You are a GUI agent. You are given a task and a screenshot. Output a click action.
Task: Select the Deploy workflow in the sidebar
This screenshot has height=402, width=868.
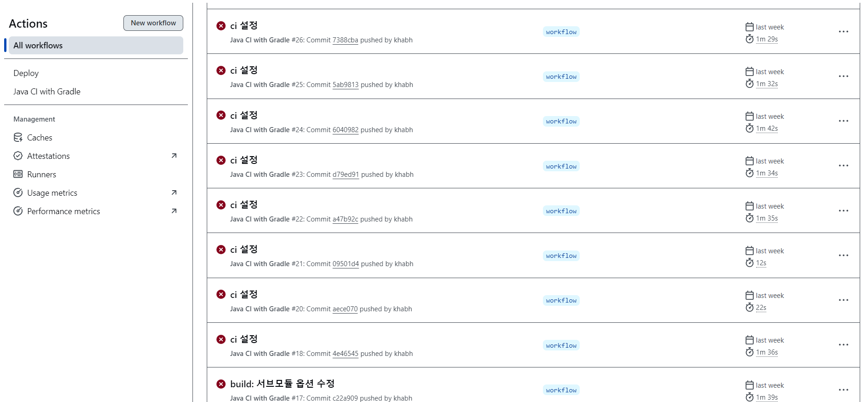coord(26,73)
